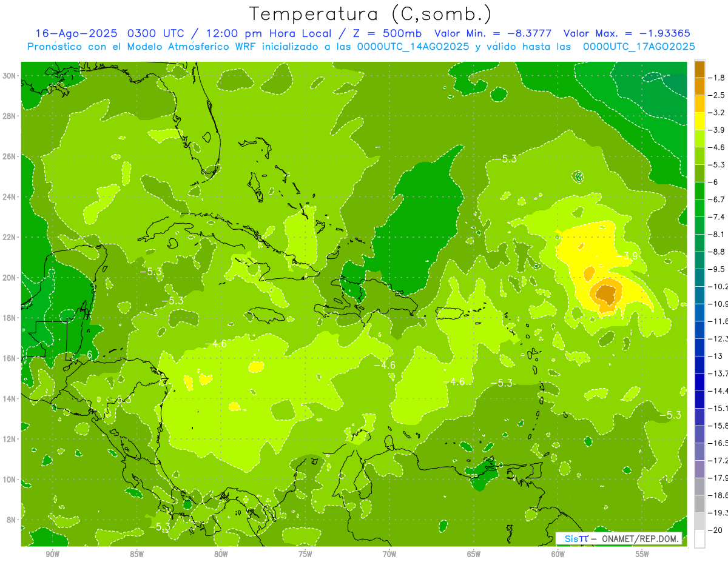The width and height of the screenshot is (728, 562).
Task: Pick the legend swatch between -1.8 and -2.5
Action: (699, 86)
